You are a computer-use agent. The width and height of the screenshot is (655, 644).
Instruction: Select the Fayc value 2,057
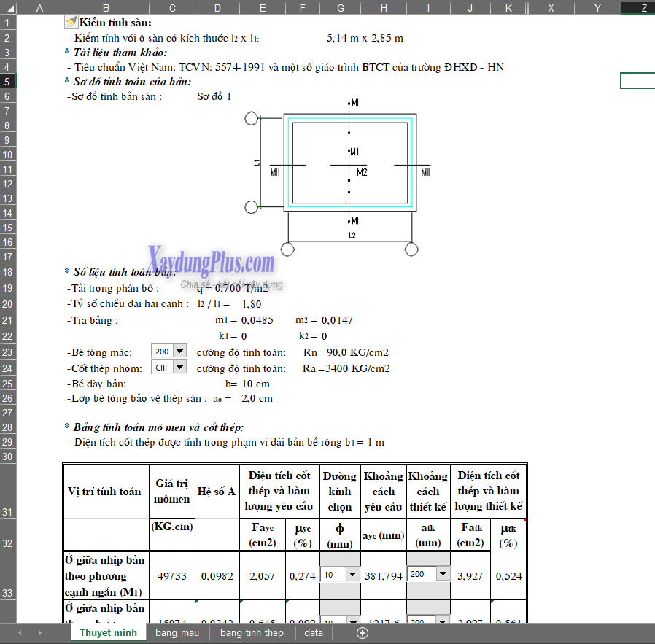[262, 576]
